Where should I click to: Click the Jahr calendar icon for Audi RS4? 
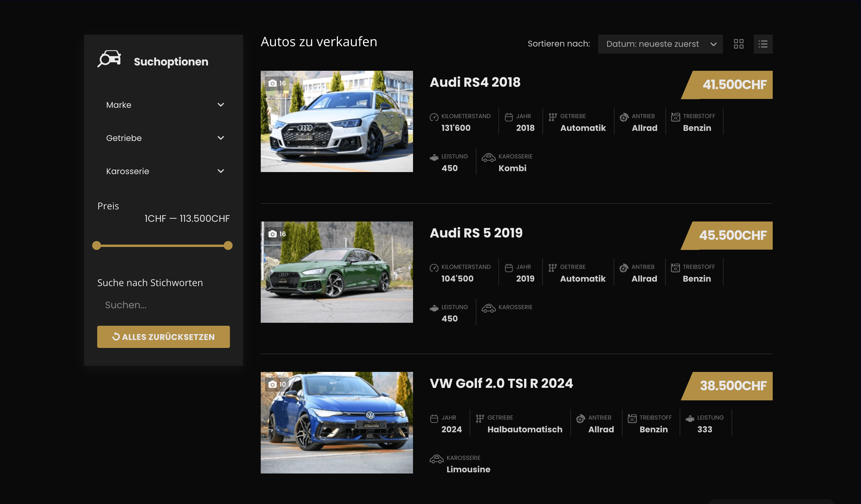click(509, 117)
